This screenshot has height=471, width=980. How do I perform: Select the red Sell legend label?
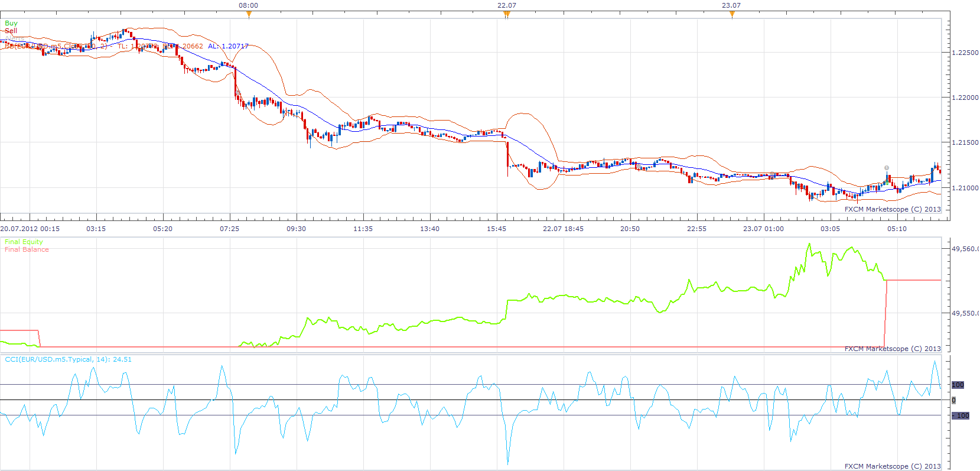coord(11,31)
